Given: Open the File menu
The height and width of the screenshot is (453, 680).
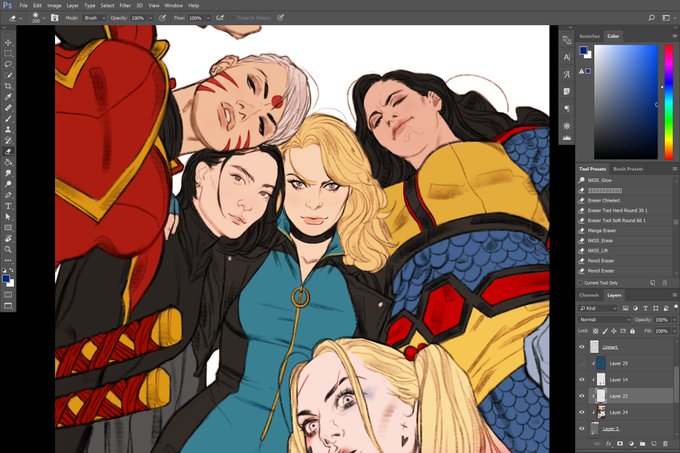Looking at the screenshot, I should click(23, 6).
